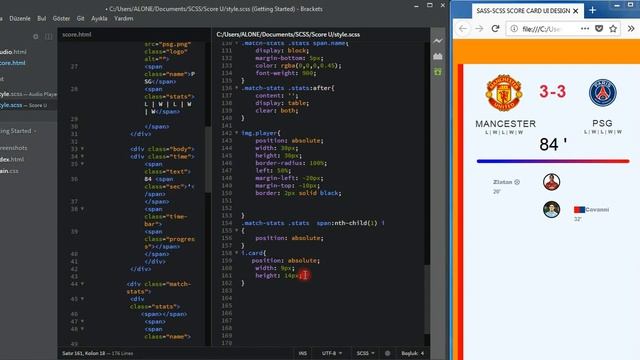
Task: Open the Düzenle menu in Brackets
Action: click(20, 18)
